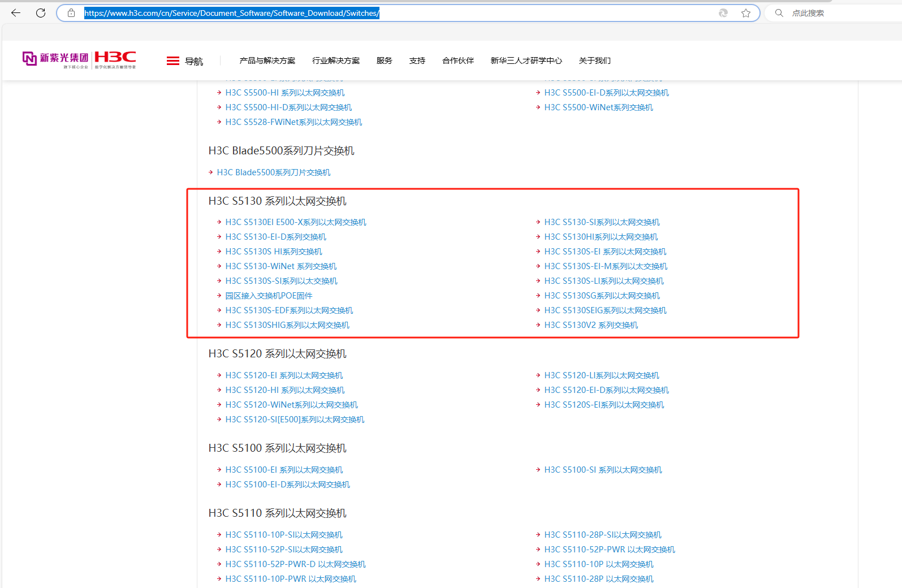This screenshot has height=588, width=902.
Task: Open H3C S5110-10P-PWR 以太网交换机 link
Action: click(x=291, y=579)
